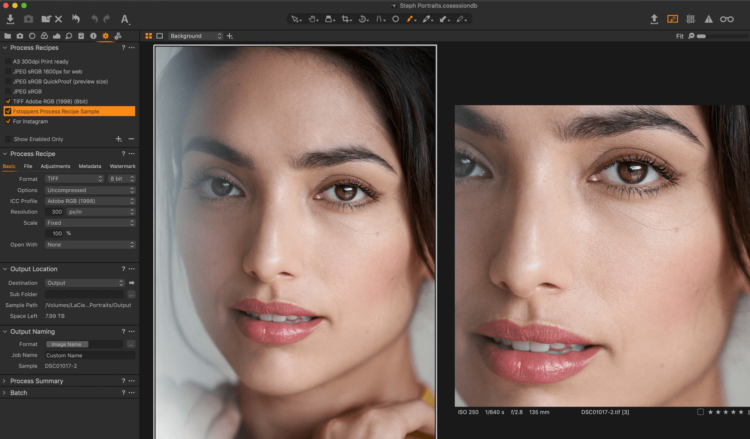Toggle color tag box beside star rating

700,412
